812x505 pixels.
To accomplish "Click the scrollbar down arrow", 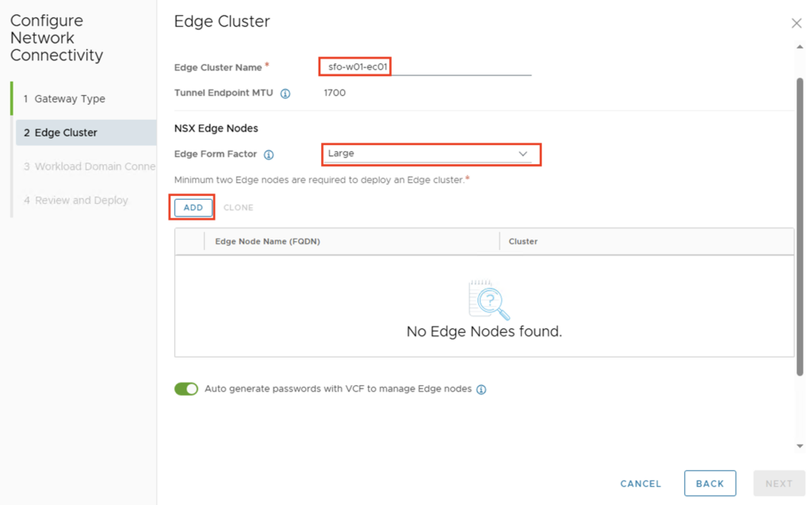I will (x=799, y=446).
